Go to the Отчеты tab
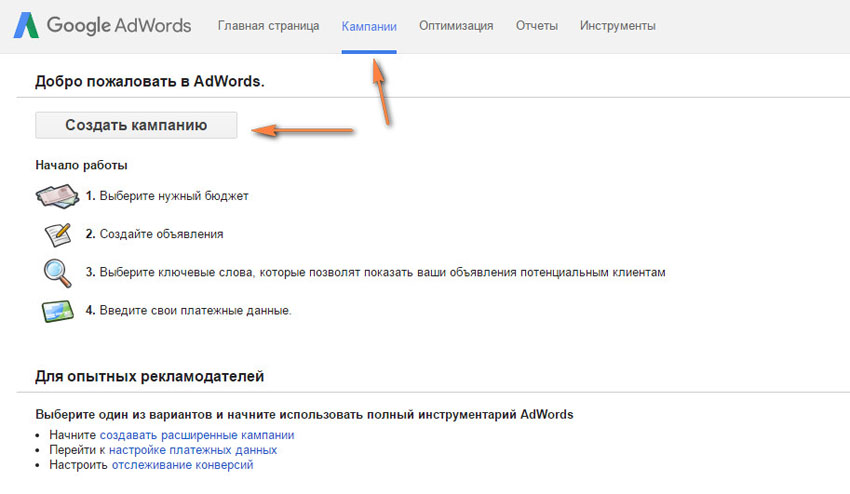 (537, 26)
